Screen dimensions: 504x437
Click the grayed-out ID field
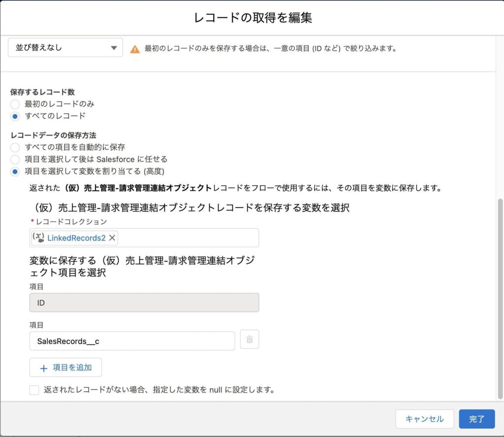[144, 303]
